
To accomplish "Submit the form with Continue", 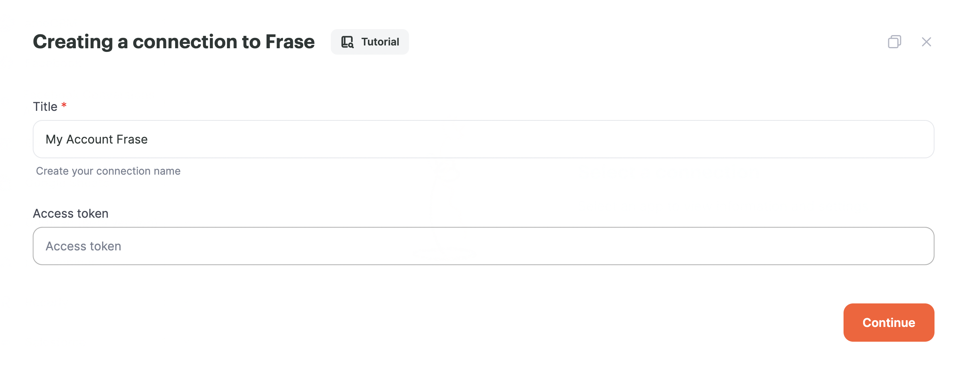I will coord(889,323).
